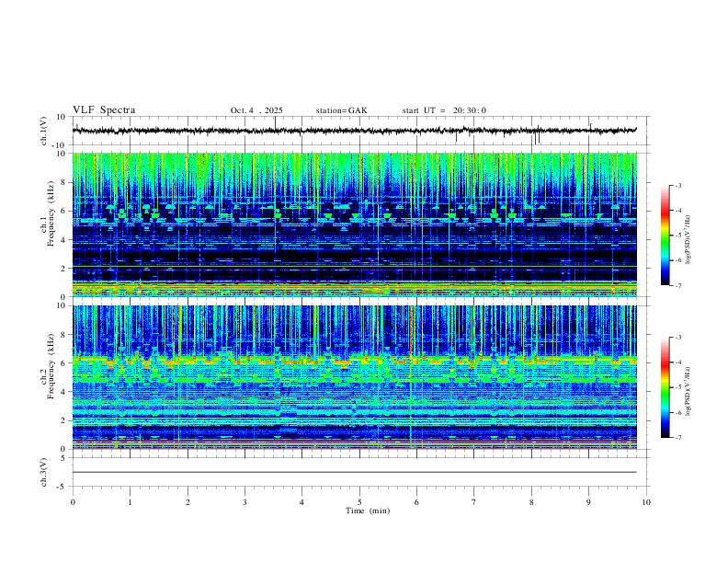Click inside the ch.1 spectrogram panel
Screen dimensions: 728x563
coord(355,224)
